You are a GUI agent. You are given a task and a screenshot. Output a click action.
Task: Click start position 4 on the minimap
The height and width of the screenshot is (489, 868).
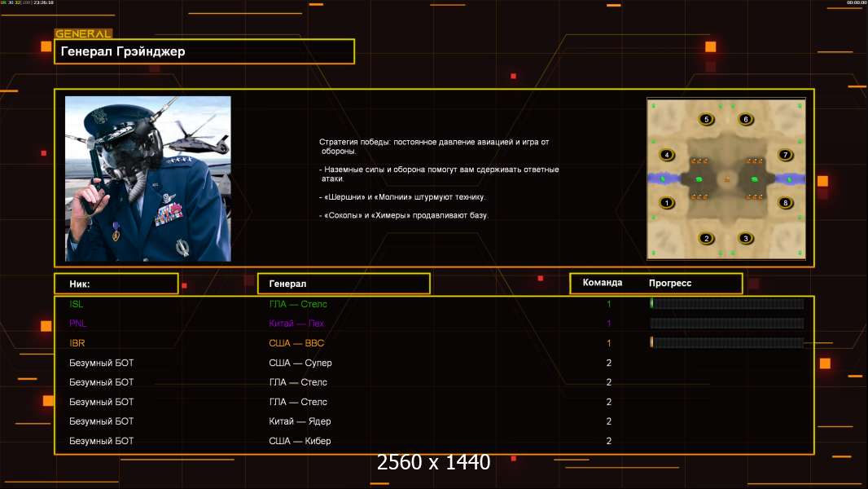pos(667,155)
